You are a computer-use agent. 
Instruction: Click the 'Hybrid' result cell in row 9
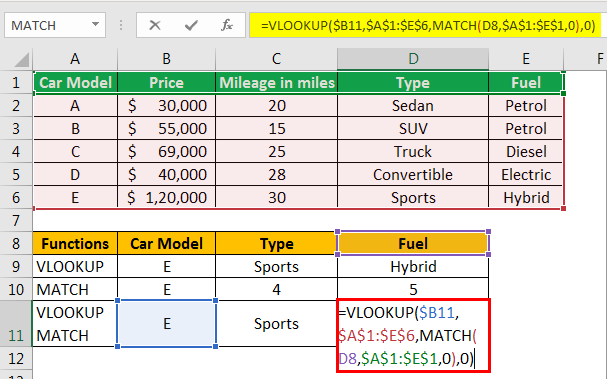click(x=413, y=266)
